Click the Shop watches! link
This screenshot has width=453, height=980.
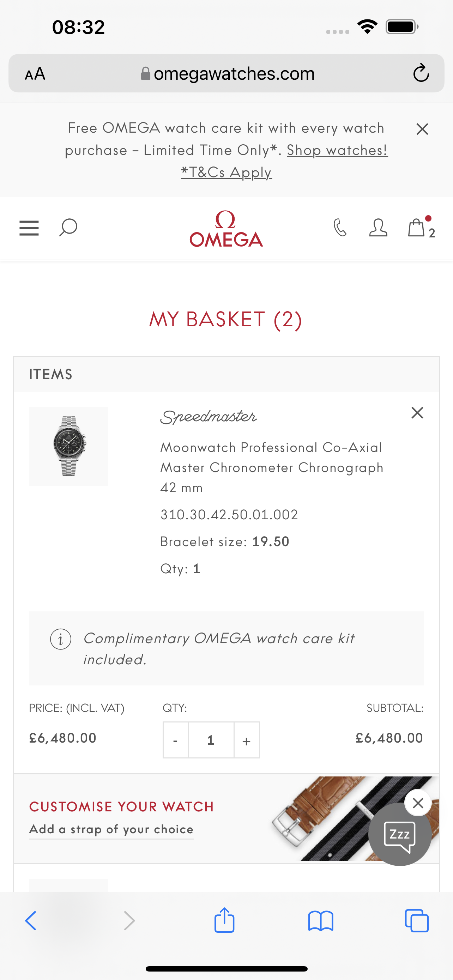pos(337,150)
